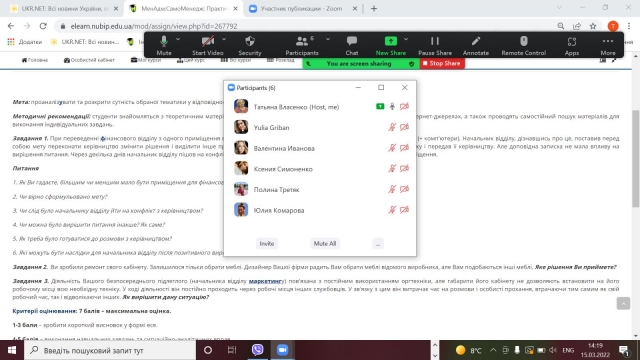Click Invite button in Participants window
Viewport: 640px width, 360px height.
pos(267,244)
